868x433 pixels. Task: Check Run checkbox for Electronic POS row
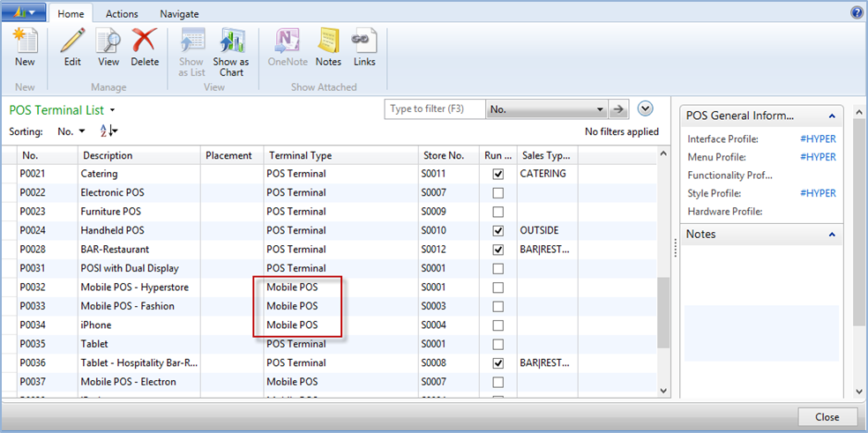498,193
